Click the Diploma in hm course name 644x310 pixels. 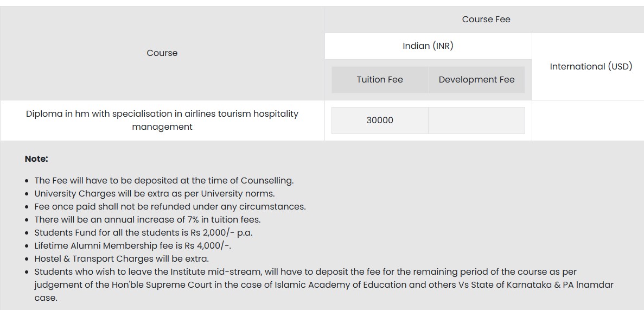(162, 120)
